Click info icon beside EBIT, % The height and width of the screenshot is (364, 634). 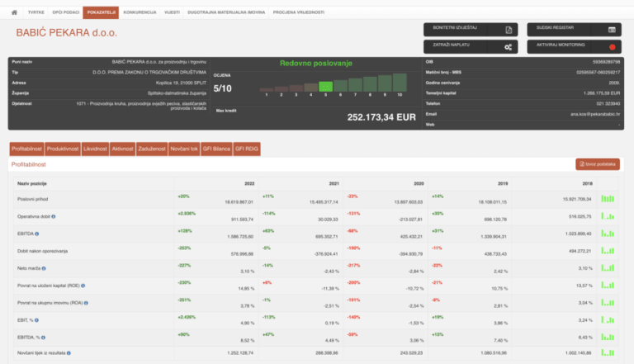tap(37, 319)
